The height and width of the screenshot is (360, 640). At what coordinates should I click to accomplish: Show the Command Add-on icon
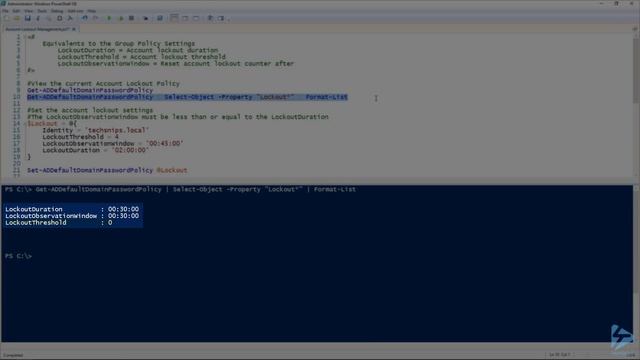(221, 18)
